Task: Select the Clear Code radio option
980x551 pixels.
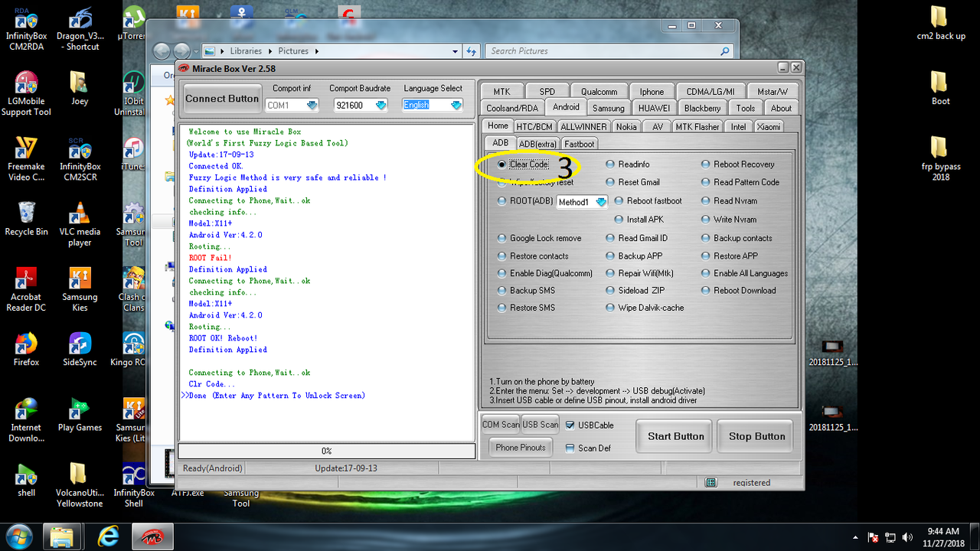Action: tap(524, 165)
